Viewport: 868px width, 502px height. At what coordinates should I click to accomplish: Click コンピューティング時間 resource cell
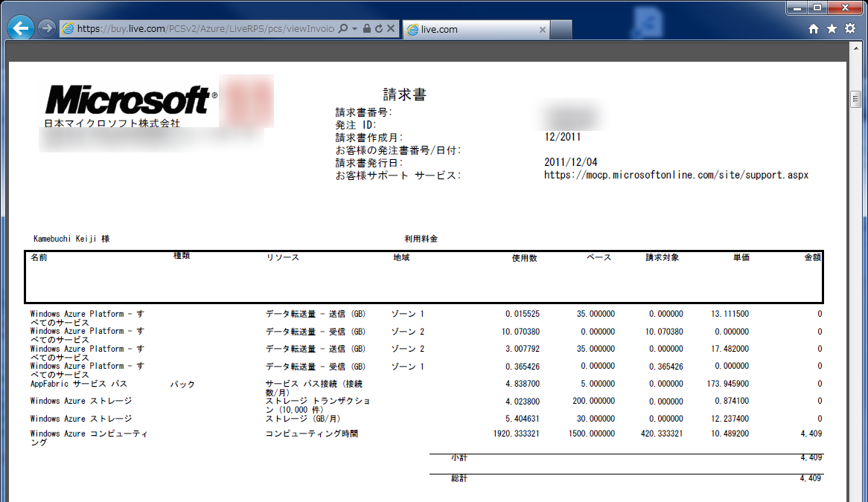click(312, 434)
